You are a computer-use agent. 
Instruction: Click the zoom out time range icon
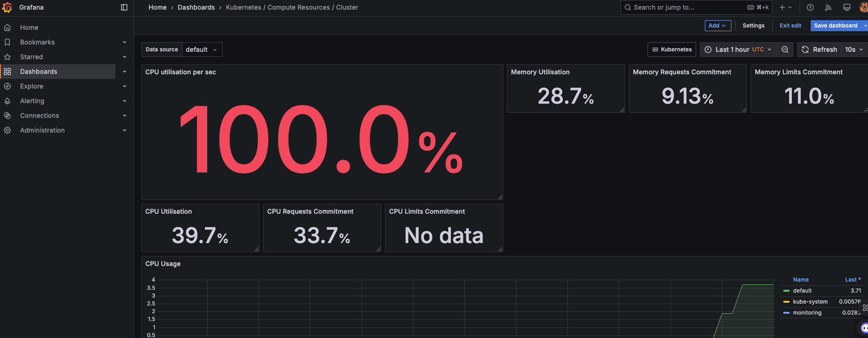click(x=785, y=50)
